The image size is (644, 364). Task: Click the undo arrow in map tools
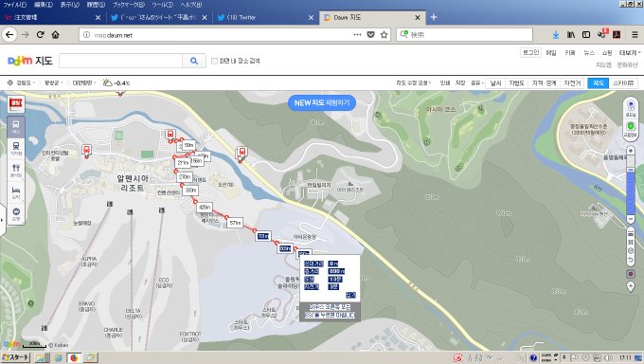click(x=631, y=260)
